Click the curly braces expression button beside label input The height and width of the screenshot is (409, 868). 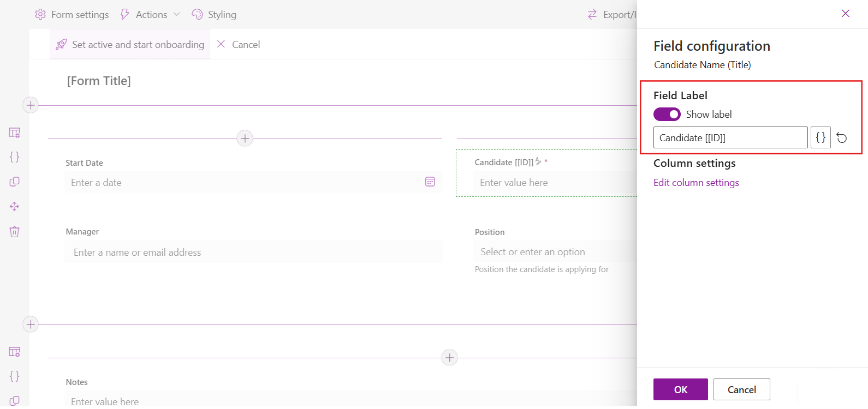click(821, 138)
